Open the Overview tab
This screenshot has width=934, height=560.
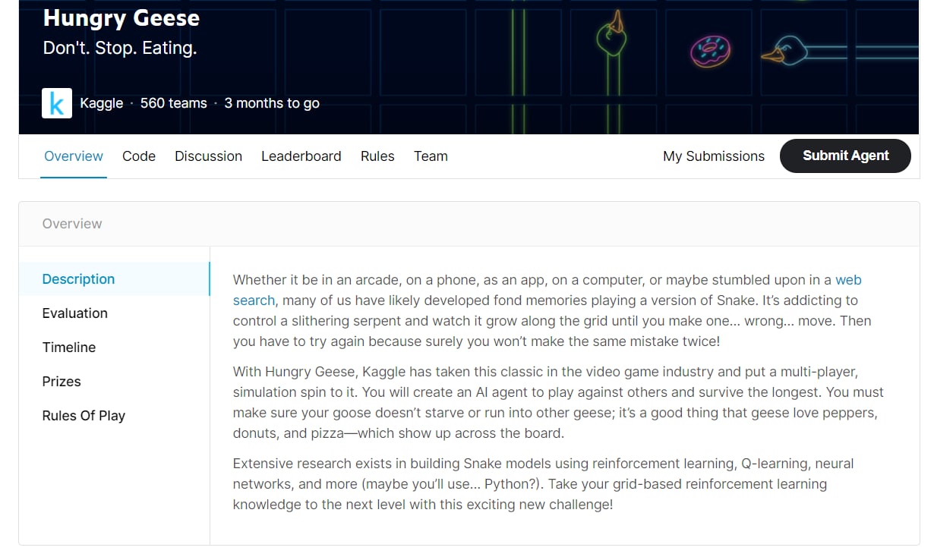(74, 156)
